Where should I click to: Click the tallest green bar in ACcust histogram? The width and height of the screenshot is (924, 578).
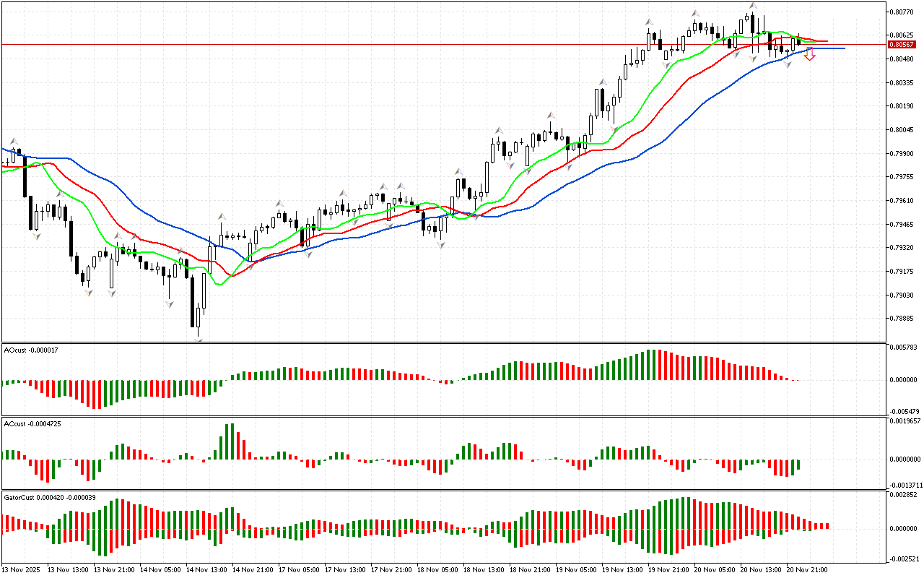pos(230,441)
